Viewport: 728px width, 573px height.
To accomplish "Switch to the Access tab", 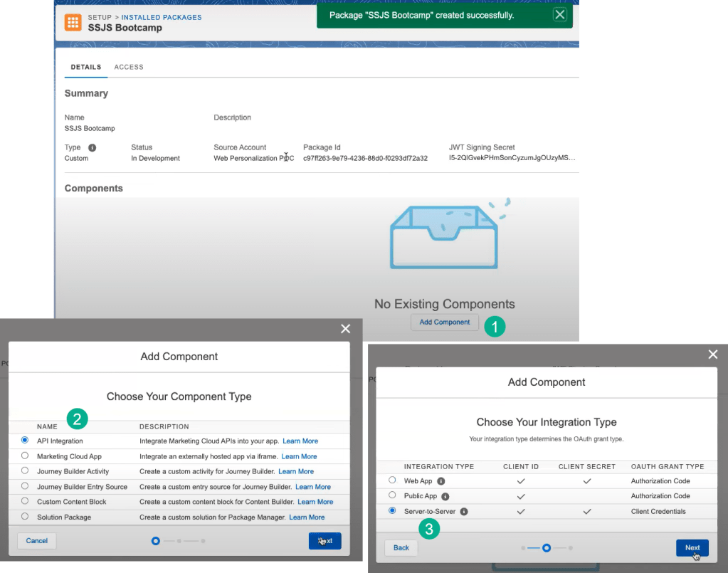I will [129, 67].
